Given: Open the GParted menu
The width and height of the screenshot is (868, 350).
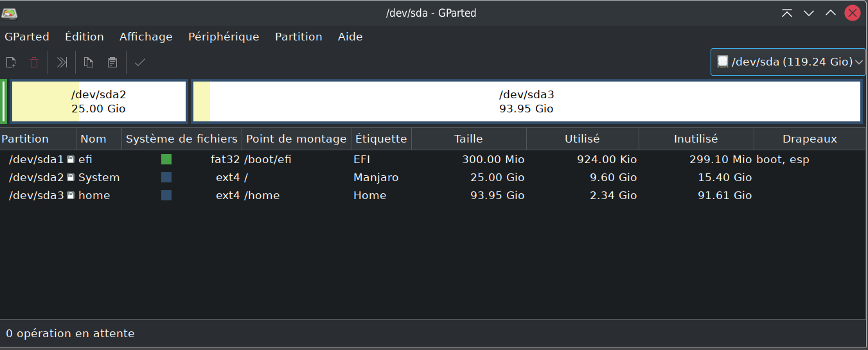Looking at the screenshot, I should click(27, 37).
